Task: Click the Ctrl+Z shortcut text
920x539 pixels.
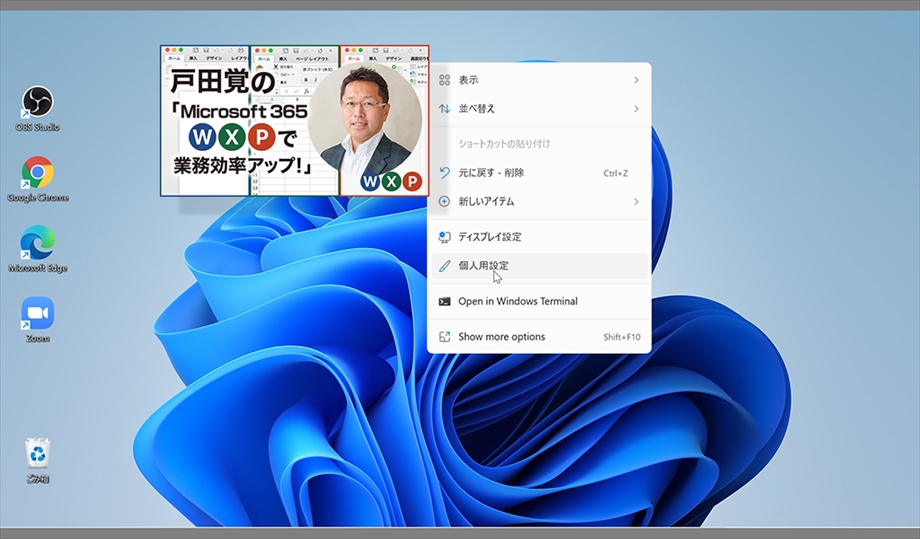Action: (x=615, y=174)
